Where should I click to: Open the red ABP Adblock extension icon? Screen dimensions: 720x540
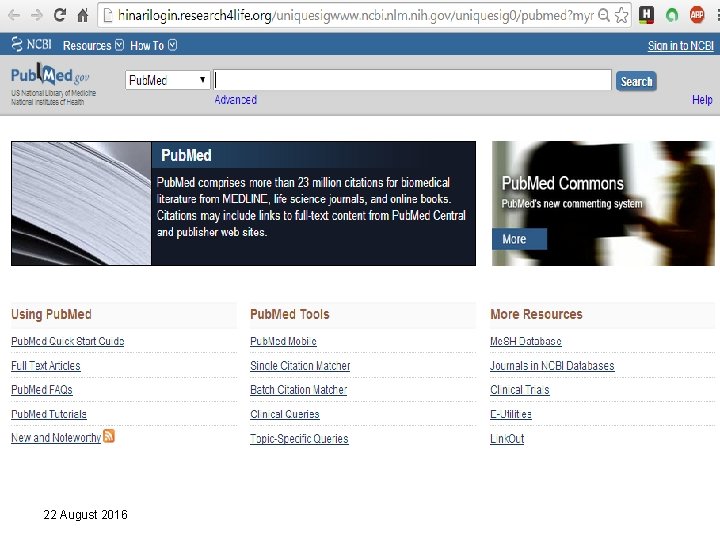pyautogui.click(x=697, y=15)
